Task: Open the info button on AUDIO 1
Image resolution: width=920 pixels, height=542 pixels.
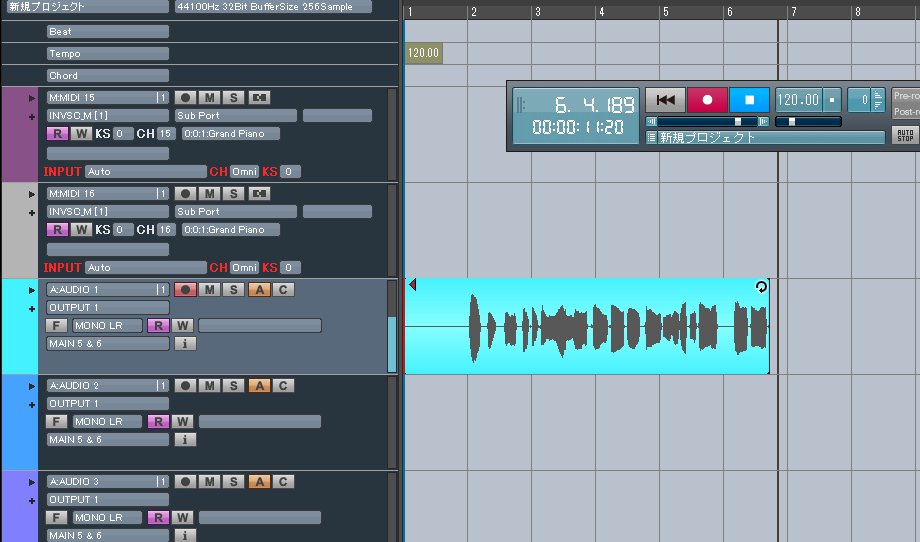Action: point(185,344)
